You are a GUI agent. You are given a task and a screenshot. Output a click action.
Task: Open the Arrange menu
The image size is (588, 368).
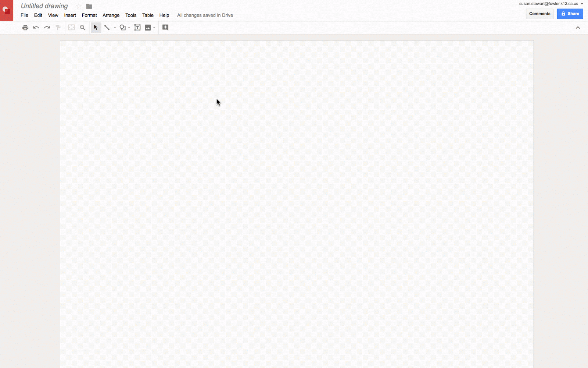(111, 15)
